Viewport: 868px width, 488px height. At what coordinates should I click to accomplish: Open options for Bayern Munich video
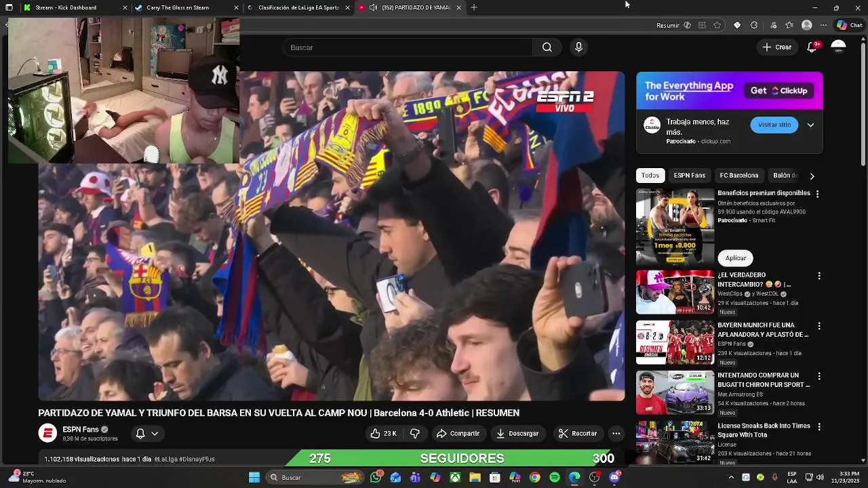(x=819, y=326)
